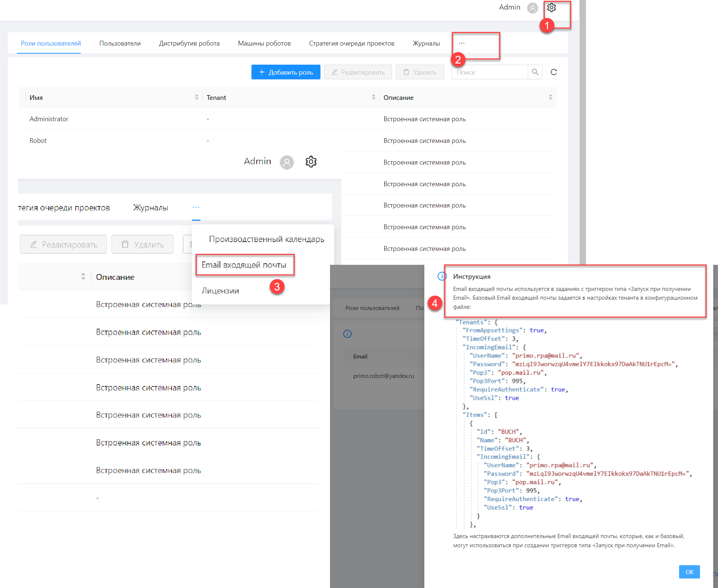The image size is (718, 588).
Task: Click avatar icon in the zoomed Admin inset
Action: tap(287, 162)
